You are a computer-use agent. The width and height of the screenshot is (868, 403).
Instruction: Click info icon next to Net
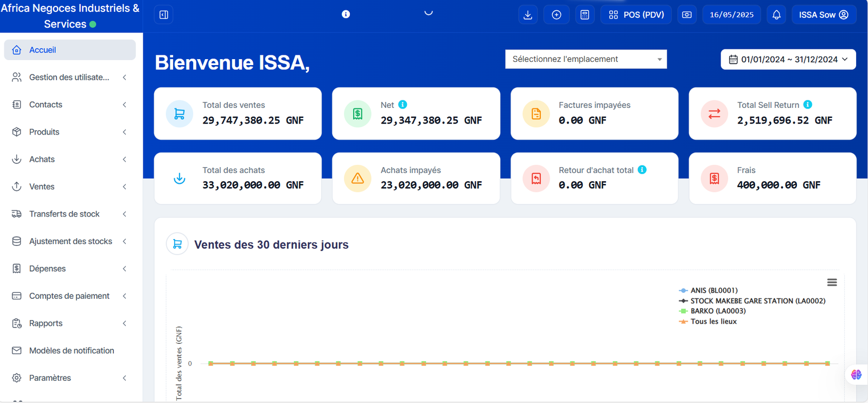[403, 105]
